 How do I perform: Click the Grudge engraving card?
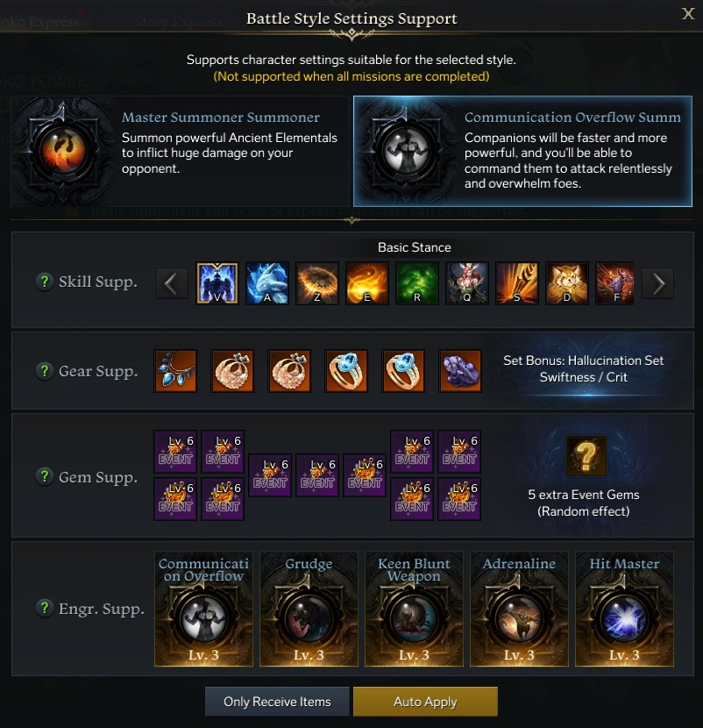(309, 609)
